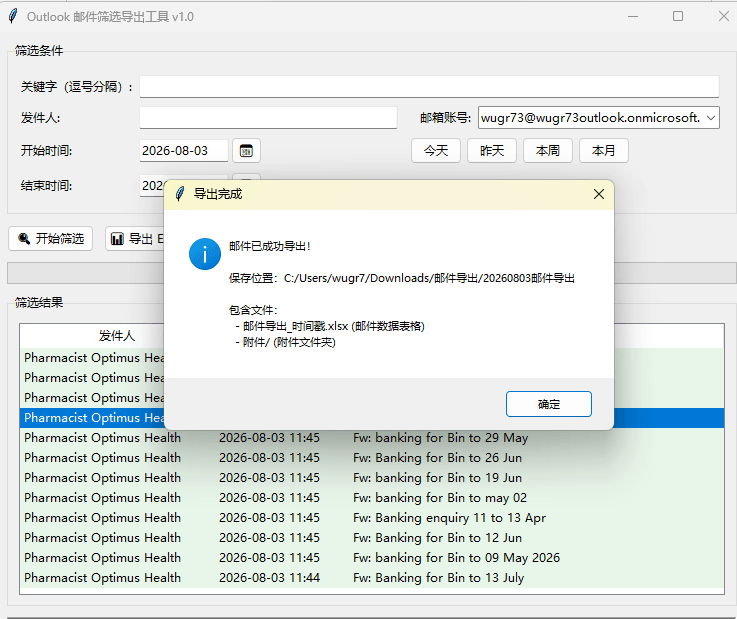Minimize the Outlook 邮件筛选导出工具 window
737x619 pixels.
coord(633,16)
